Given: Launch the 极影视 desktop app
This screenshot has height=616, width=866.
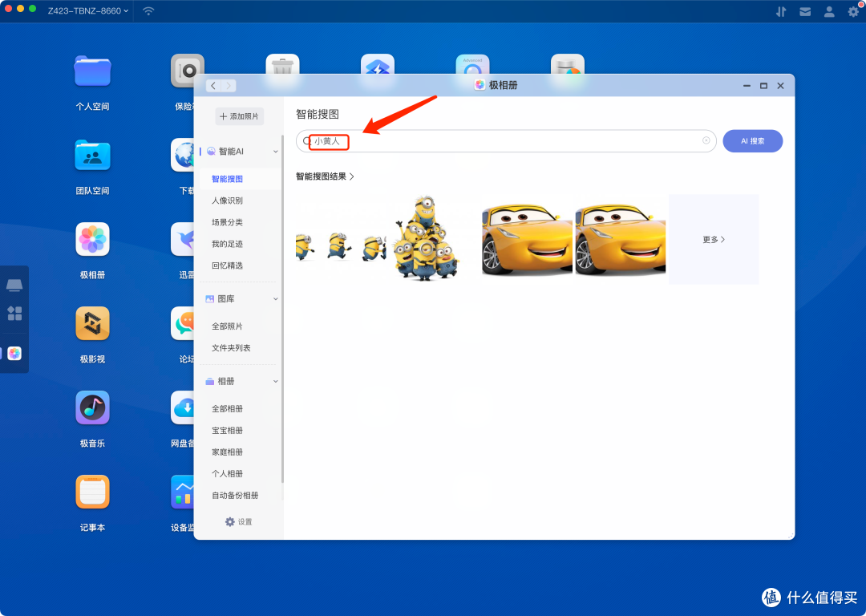Looking at the screenshot, I should click(92, 324).
